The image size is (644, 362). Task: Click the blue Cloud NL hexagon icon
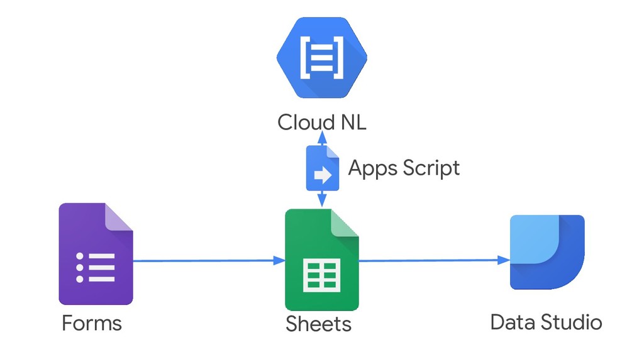click(x=321, y=57)
